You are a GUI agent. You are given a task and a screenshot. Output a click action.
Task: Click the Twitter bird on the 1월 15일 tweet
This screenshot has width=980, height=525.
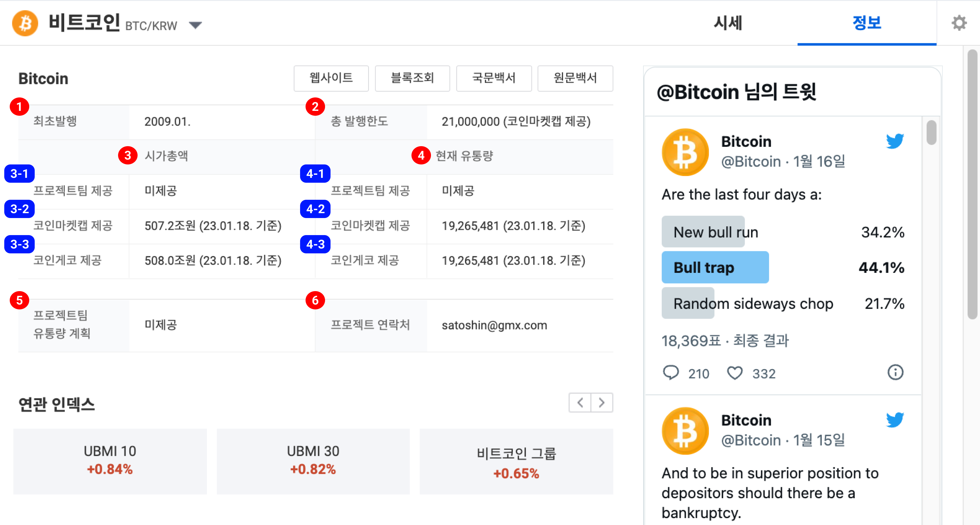point(894,420)
